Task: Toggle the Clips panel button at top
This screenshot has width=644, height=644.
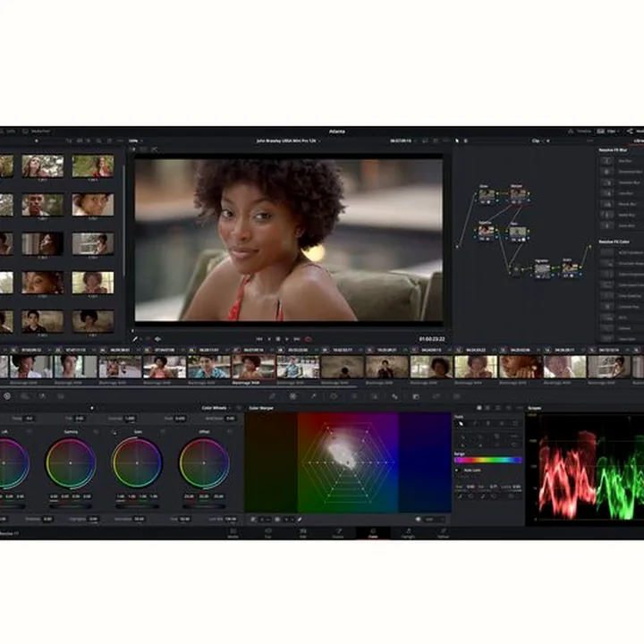Action: (x=607, y=131)
